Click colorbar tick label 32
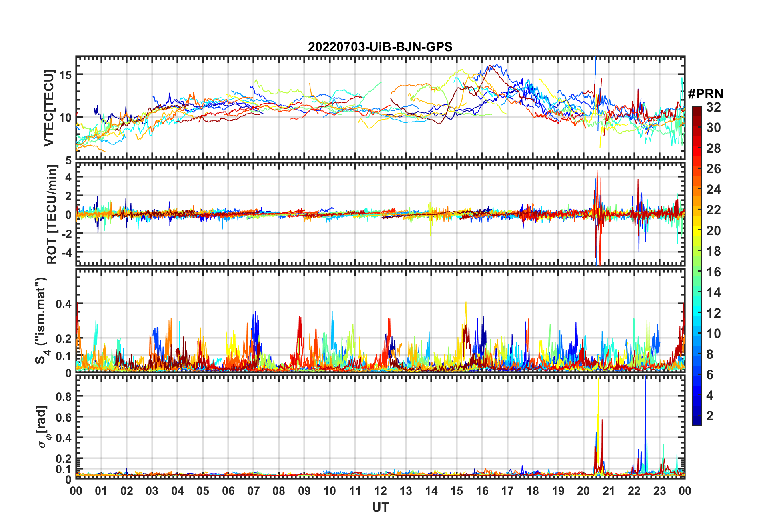The image size is (761, 532). pos(713,107)
